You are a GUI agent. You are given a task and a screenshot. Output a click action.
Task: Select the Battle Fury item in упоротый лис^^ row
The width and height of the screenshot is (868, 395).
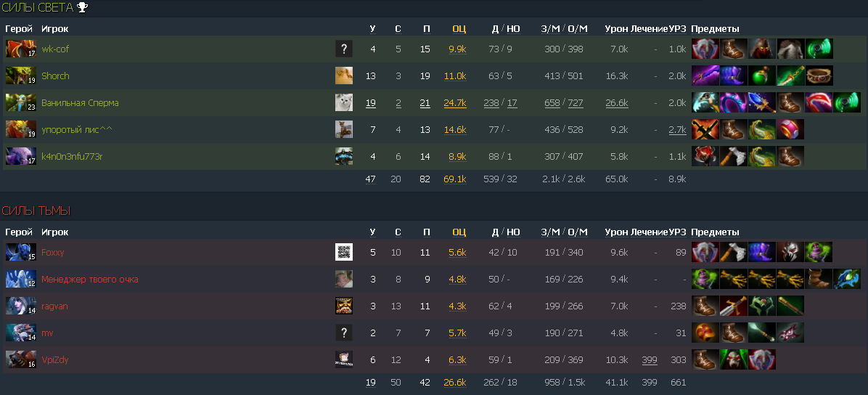pos(704,130)
